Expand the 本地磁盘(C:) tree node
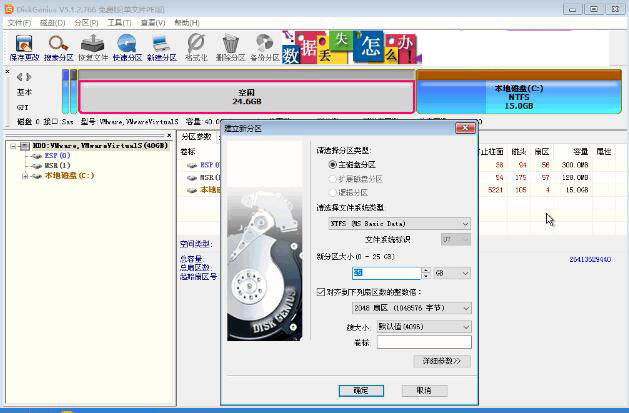This screenshot has height=413, width=629. pos(25,176)
